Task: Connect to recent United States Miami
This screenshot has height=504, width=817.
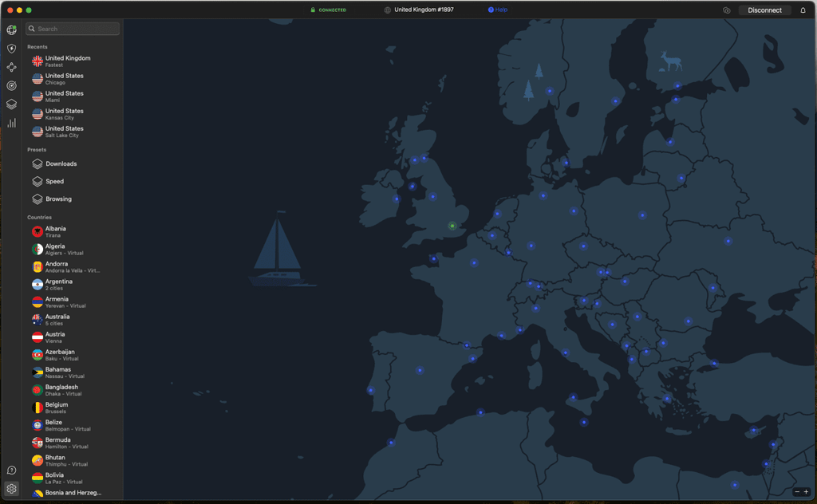Action: click(73, 96)
